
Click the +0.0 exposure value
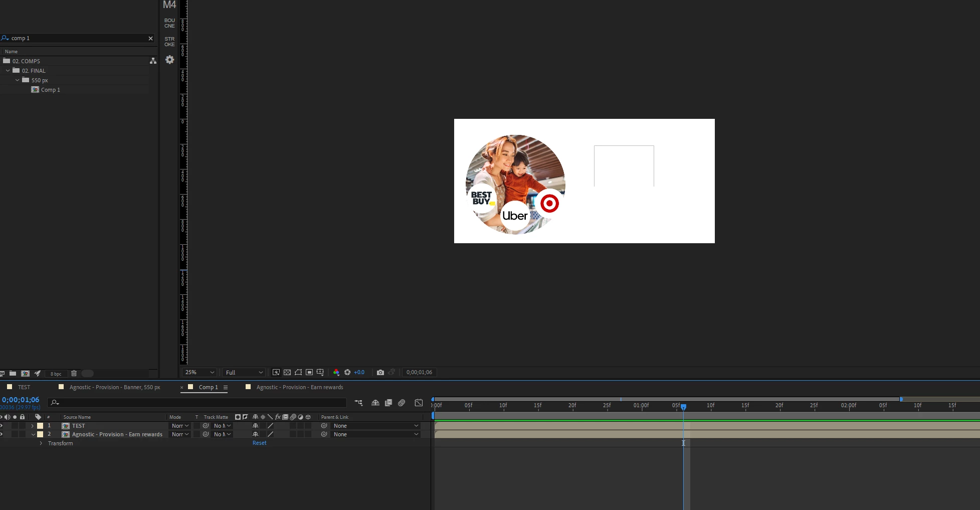tap(359, 373)
